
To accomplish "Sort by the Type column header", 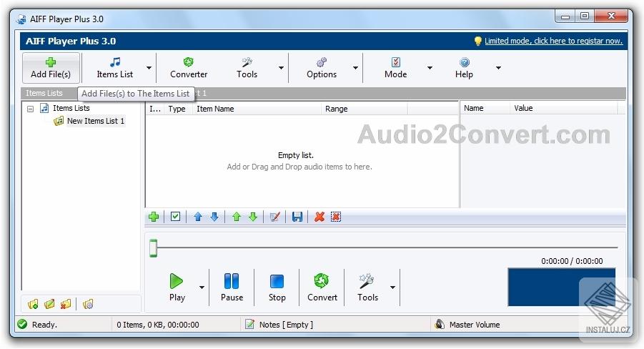I will [177, 109].
